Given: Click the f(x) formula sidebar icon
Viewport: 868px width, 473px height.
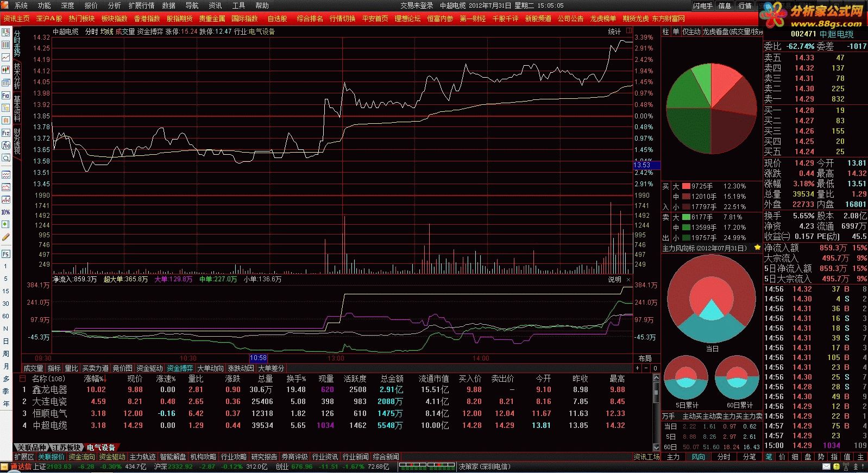Looking at the screenshot, I should 6,145.
